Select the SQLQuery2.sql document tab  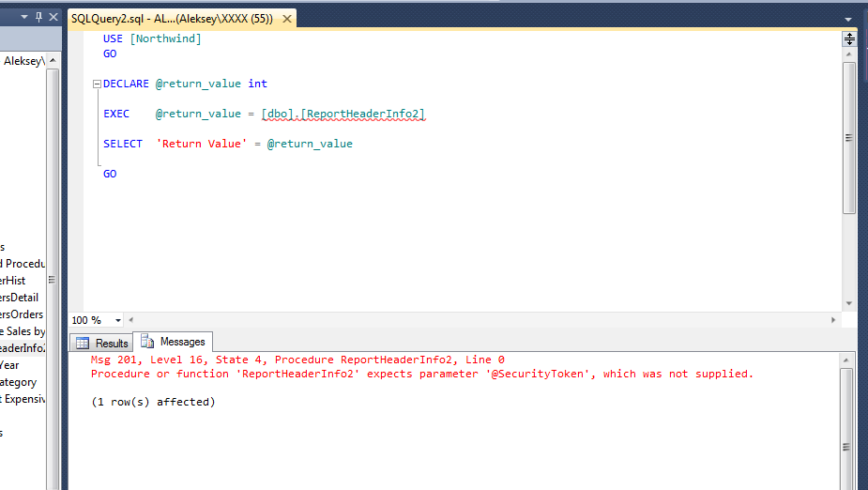pos(172,19)
